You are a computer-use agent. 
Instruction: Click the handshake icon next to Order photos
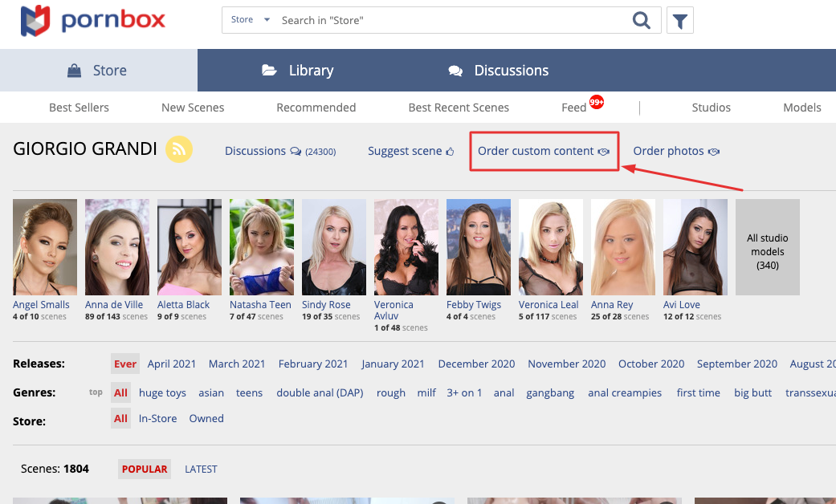[713, 152]
